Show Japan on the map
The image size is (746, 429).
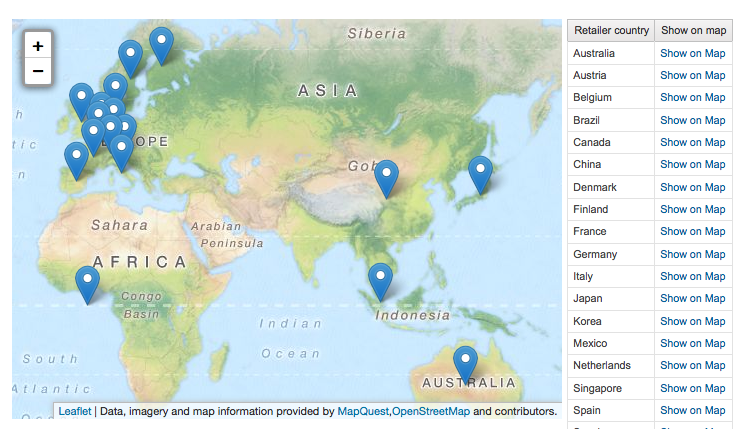coord(693,298)
